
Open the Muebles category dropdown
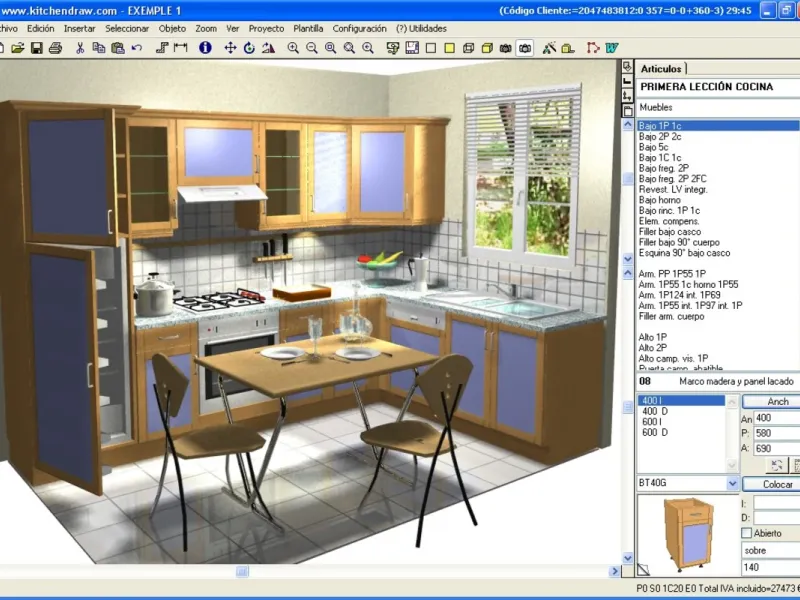coord(717,107)
